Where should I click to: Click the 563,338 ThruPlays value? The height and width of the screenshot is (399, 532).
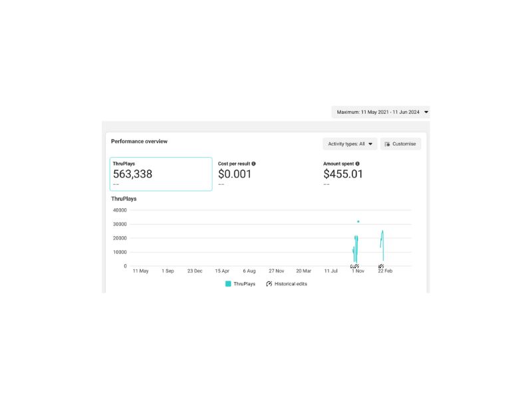click(x=132, y=174)
